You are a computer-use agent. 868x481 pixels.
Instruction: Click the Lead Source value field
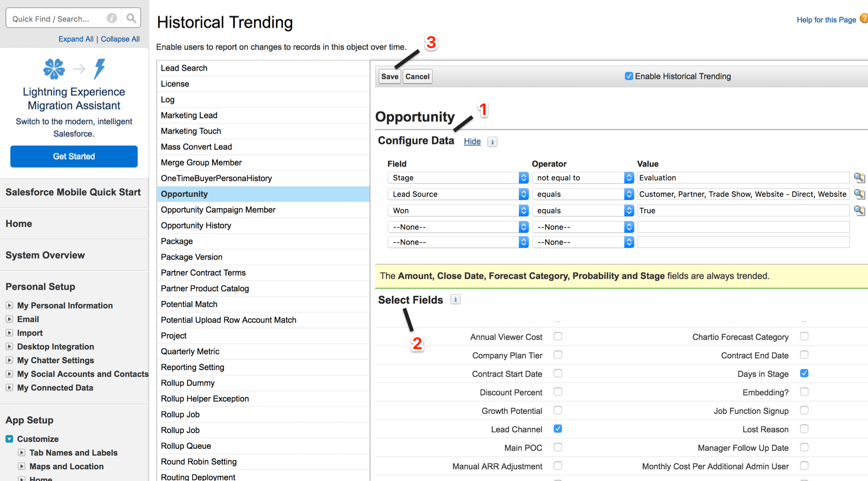tap(743, 194)
